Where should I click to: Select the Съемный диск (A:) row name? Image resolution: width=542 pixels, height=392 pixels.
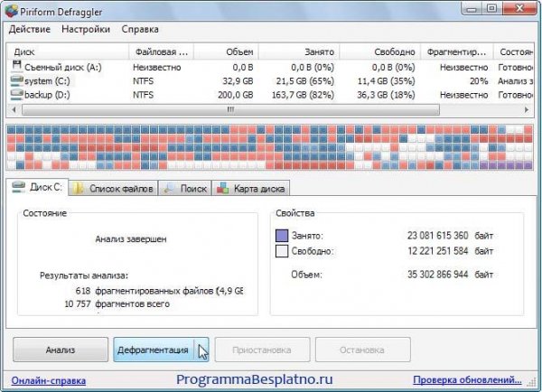pyautogui.click(x=63, y=67)
